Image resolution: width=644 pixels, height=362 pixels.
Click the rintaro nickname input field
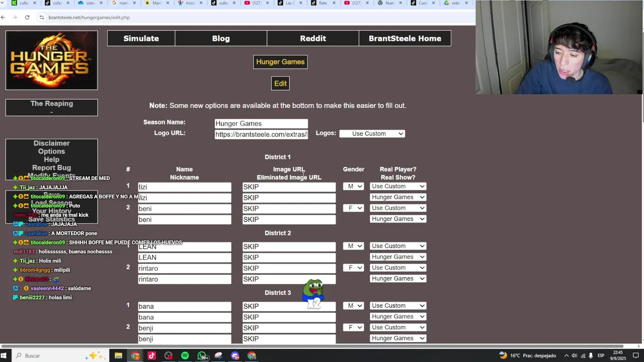[185, 279]
